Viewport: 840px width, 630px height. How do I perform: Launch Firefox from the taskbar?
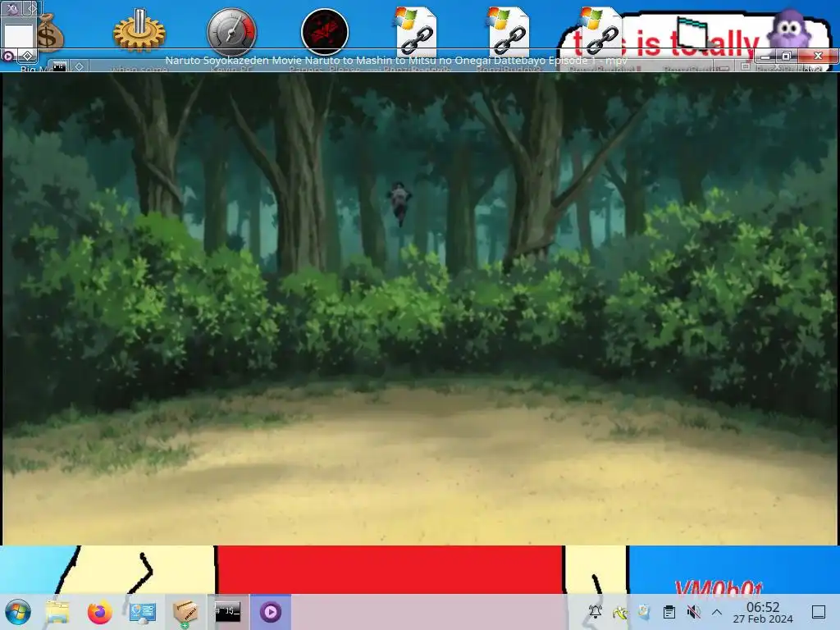click(99, 612)
